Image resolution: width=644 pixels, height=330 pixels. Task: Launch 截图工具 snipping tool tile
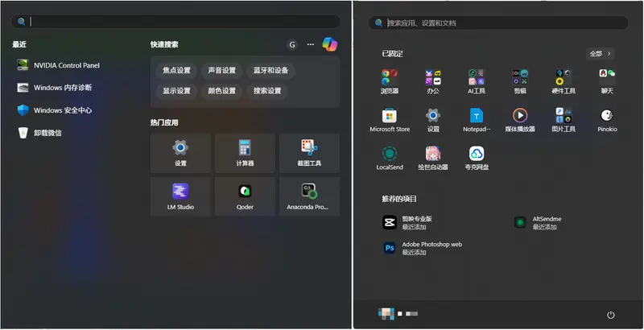click(309, 153)
